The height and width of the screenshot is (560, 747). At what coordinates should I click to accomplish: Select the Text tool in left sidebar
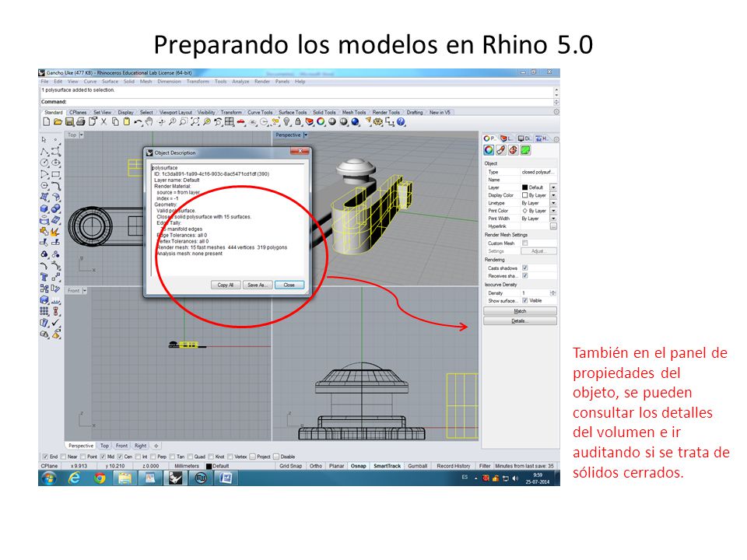tap(44, 277)
